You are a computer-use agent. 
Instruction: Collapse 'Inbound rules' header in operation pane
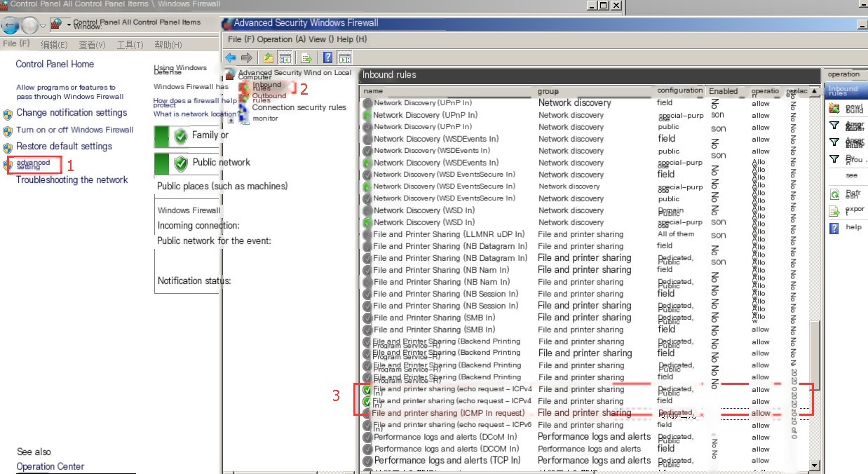(x=846, y=90)
